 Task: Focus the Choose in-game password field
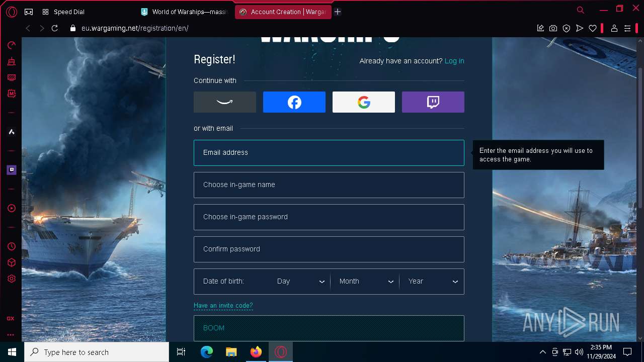(x=329, y=217)
